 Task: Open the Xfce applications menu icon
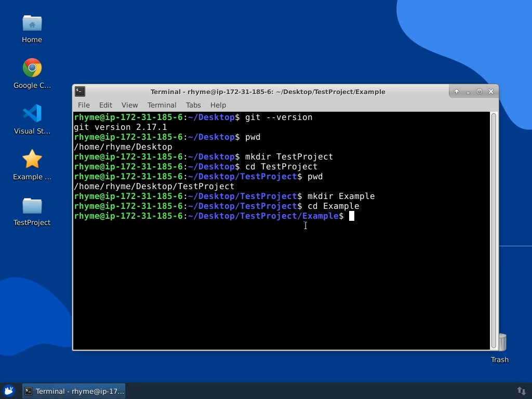tap(9, 391)
